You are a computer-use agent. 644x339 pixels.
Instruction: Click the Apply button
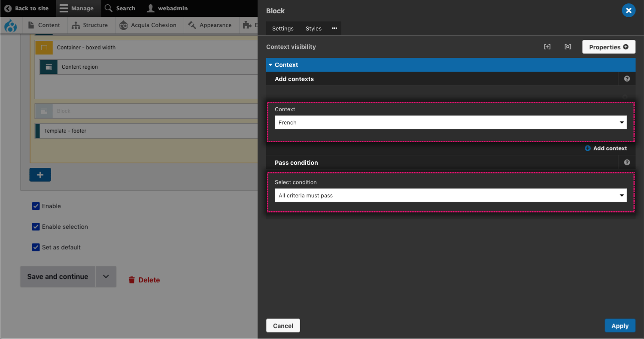click(620, 326)
